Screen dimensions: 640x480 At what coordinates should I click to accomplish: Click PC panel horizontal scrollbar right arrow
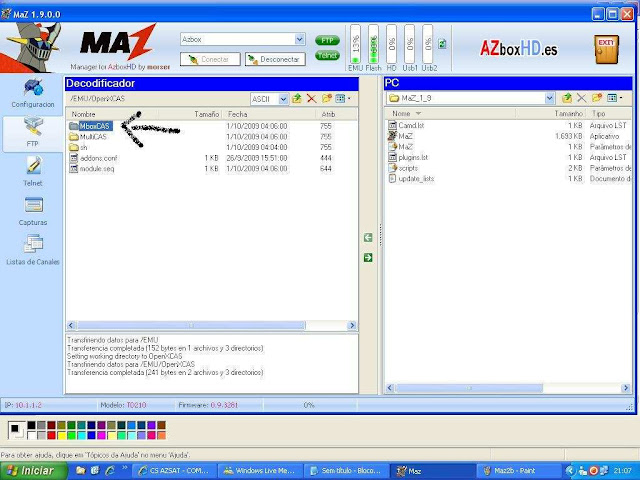click(626, 388)
